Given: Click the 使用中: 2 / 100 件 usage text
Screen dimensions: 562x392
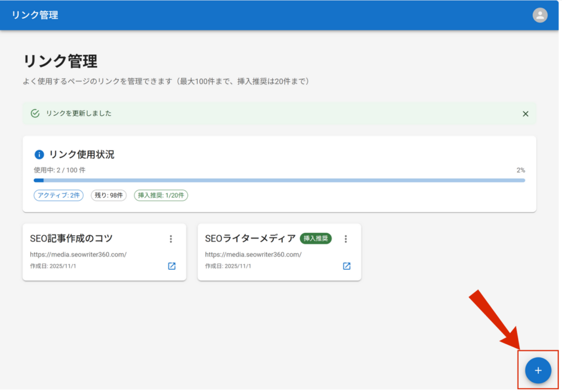Looking at the screenshot, I should (x=60, y=170).
